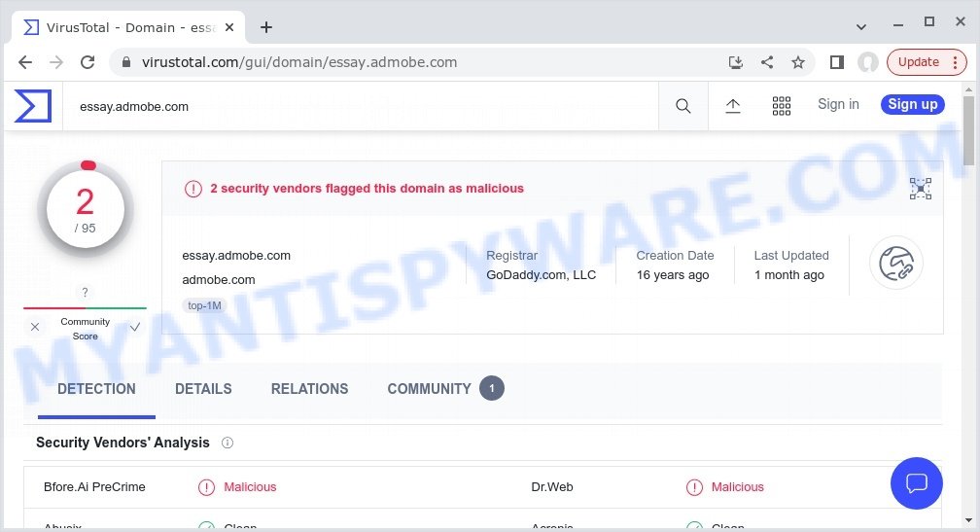Click the community score question mark icon
The width and height of the screenshot is (980, 532).
[x=85, y=292]
